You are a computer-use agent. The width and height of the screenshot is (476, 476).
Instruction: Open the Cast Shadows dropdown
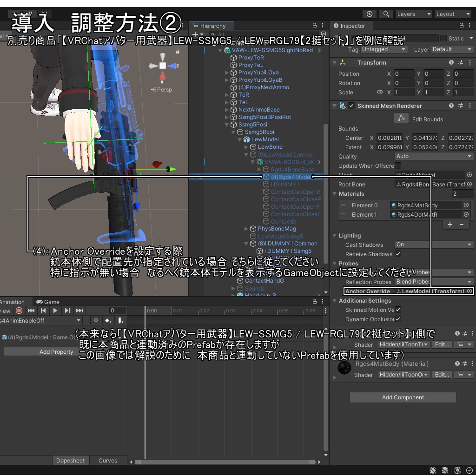pyautogui.click(x=434, y=245)
